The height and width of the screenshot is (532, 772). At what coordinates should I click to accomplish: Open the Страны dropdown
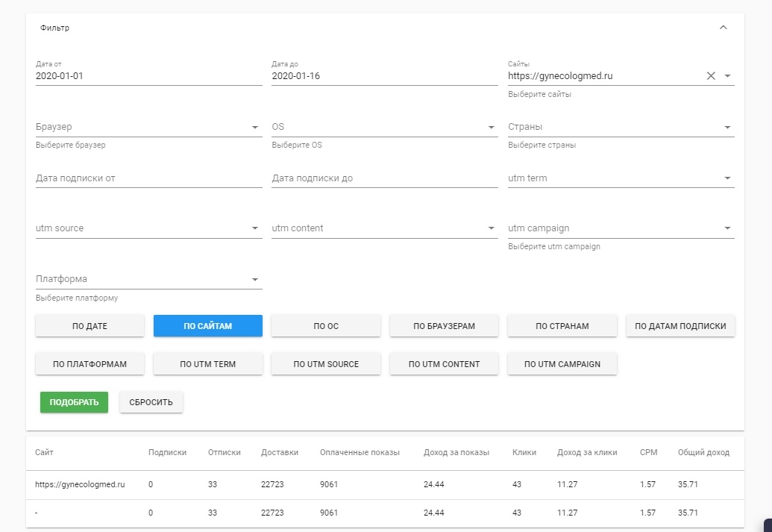pyautogui.click(x=621, y=127)
